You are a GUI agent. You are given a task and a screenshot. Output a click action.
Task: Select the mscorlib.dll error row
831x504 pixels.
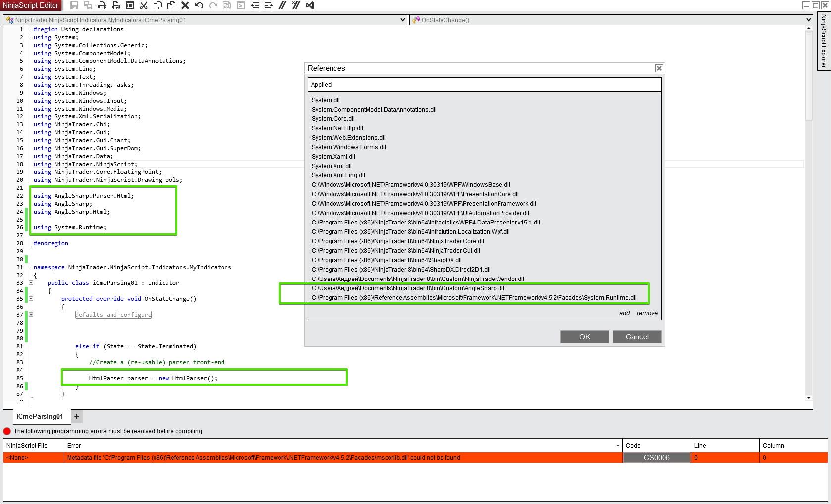click(x=415, y=458)
